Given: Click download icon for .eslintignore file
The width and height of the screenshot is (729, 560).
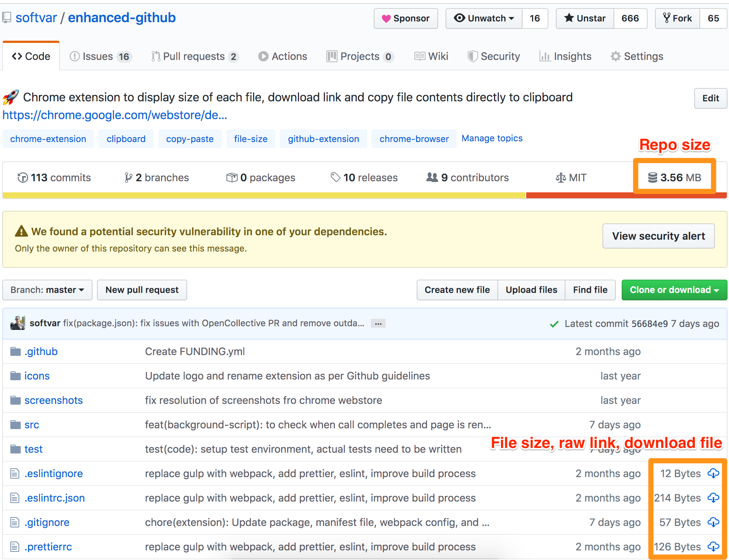Looking at the screenshot, I should (713, 473).
